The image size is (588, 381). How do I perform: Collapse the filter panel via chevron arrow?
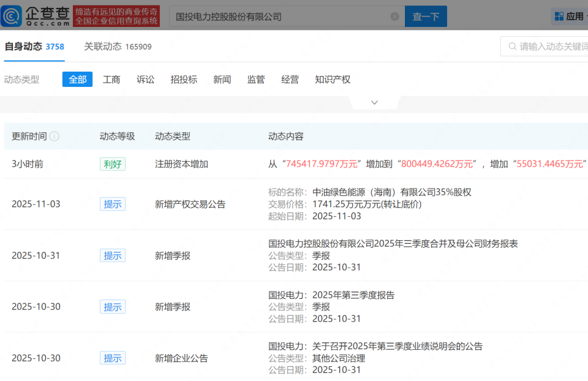(x=374, y=102)
